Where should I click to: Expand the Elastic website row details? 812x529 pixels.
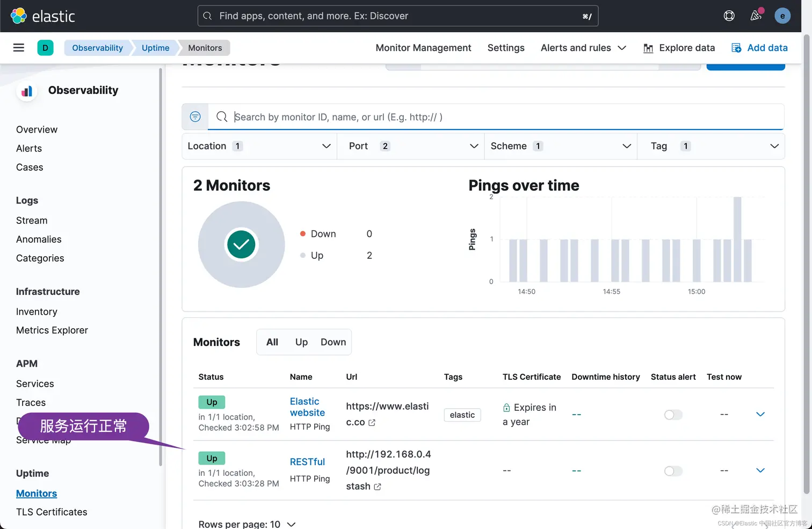pyautogui.click(x=760, y=414)
